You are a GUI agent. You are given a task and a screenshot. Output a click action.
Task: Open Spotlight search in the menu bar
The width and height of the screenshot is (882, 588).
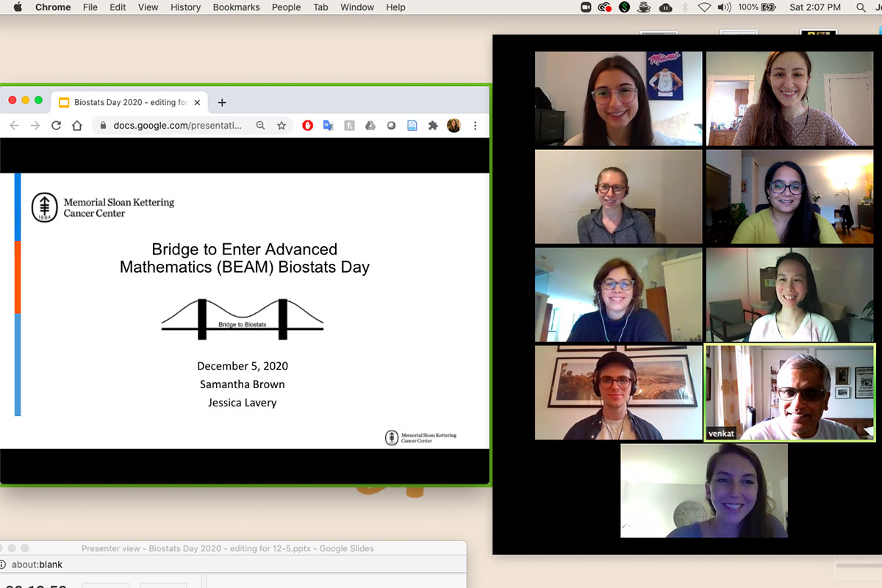tap(861, 7)
